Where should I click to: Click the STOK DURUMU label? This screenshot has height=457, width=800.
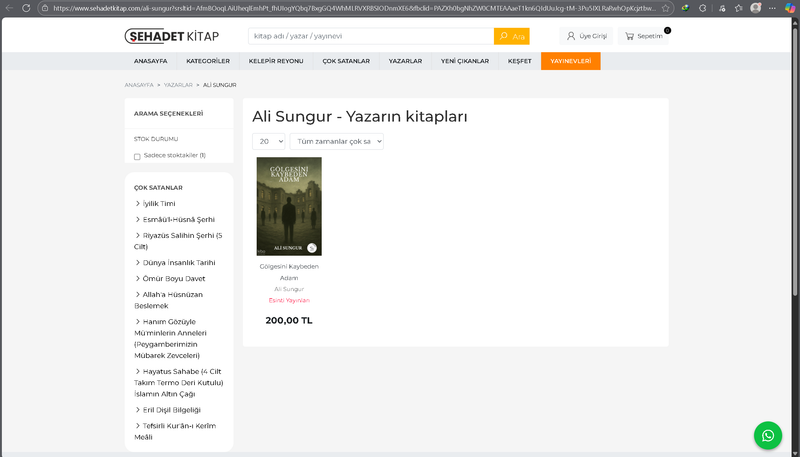point(156,139)
